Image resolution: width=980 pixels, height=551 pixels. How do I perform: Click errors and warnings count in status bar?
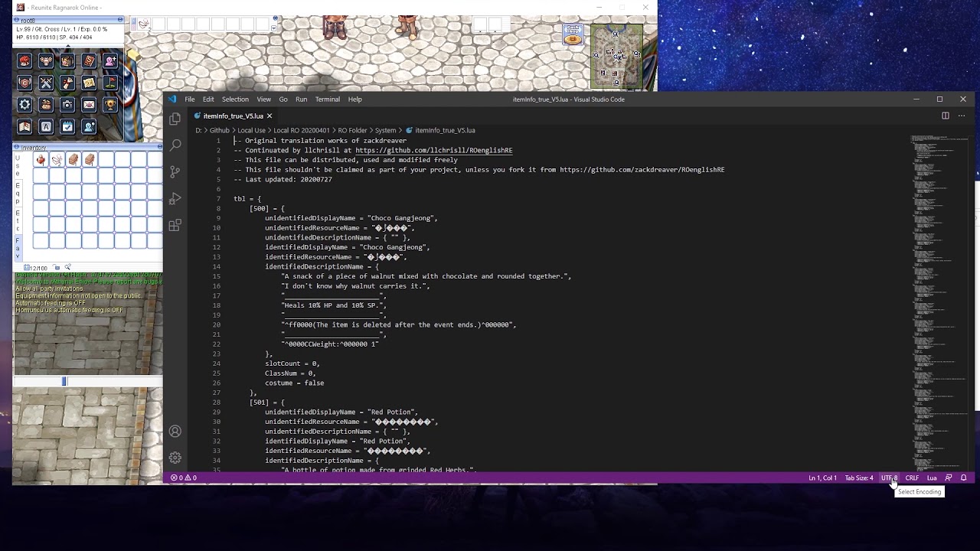(184, 478)
